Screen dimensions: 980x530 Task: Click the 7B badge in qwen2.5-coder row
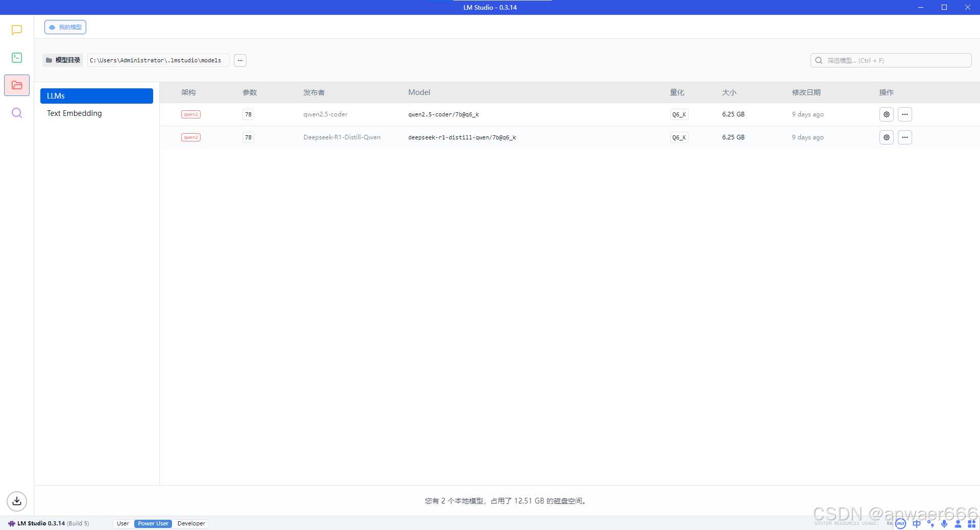(248, 114)
